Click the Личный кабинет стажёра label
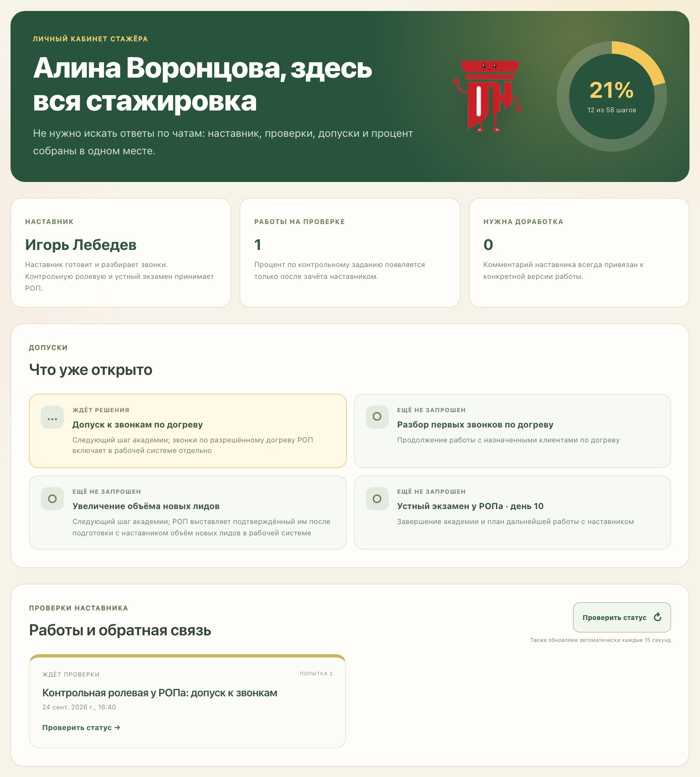The height and width of the screenshot is (777, 700). tap(90, 39)
